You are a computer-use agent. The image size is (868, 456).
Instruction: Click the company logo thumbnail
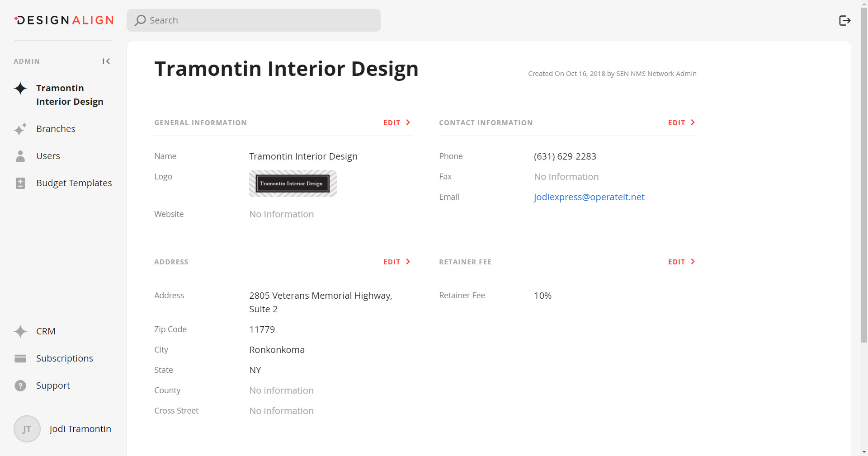click(x=293, y=183)
